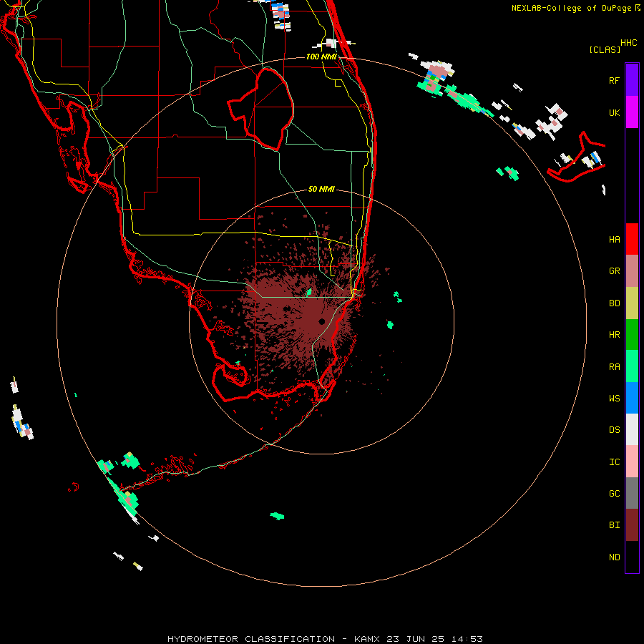
Task: Click the RF purple legend swatch
Action: 632,80
